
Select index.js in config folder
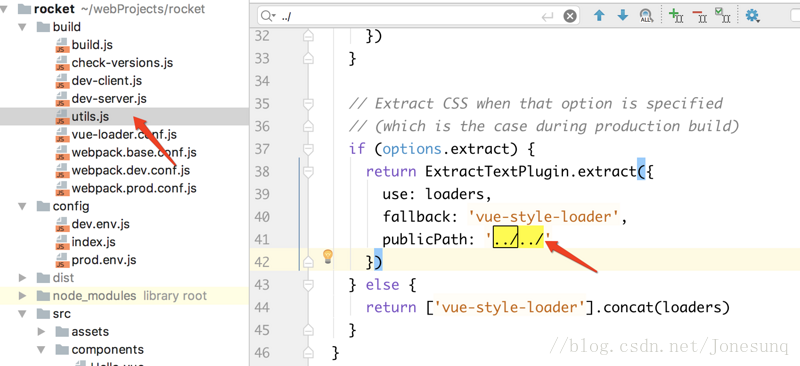click(93, 242)
